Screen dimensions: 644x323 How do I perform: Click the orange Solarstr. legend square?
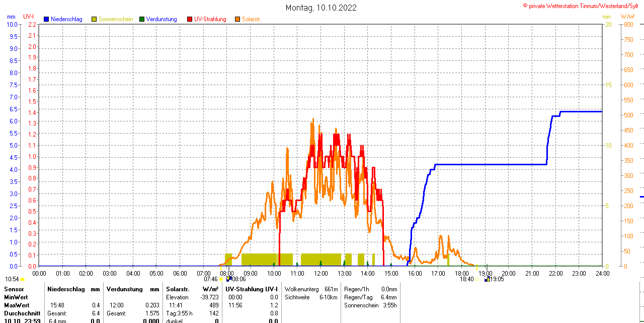(237, 19)
